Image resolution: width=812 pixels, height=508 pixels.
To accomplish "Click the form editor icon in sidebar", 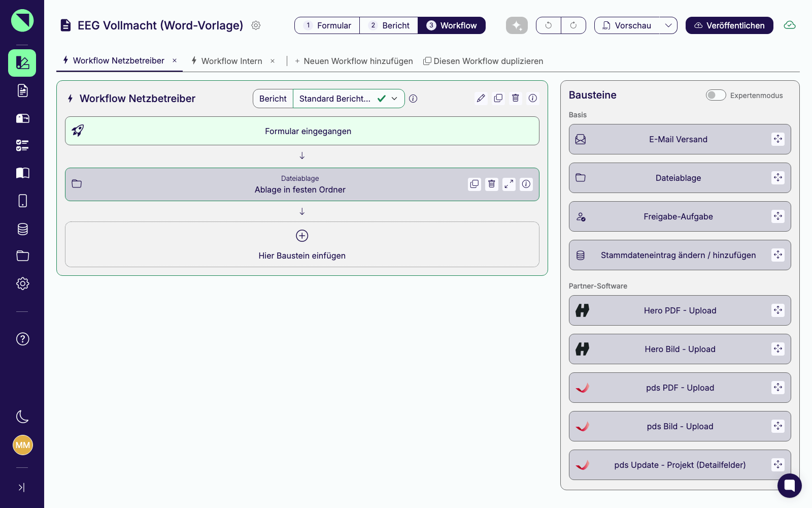I will [22, 63].
